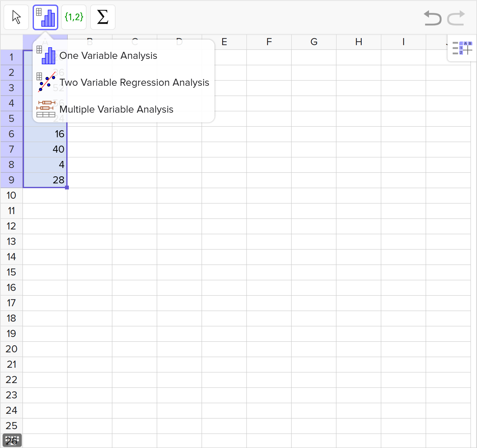The height and width of the screenshot is (448, 477).
Task: Select row 12 header
Action: (x=12, y=226)
